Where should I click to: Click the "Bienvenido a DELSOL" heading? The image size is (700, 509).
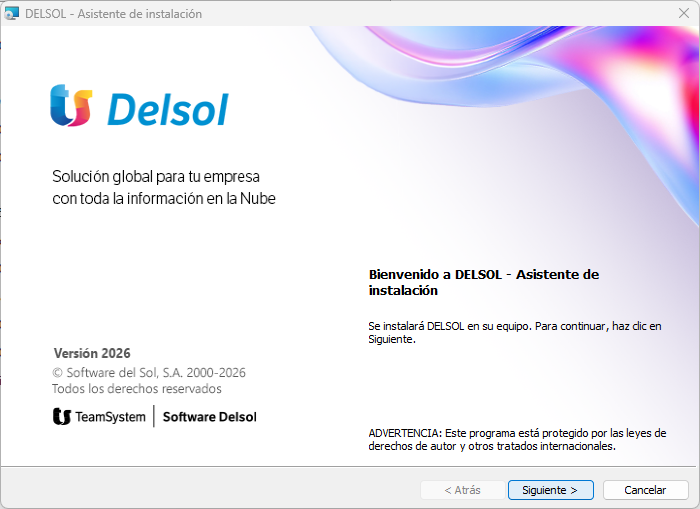[483, 282]
